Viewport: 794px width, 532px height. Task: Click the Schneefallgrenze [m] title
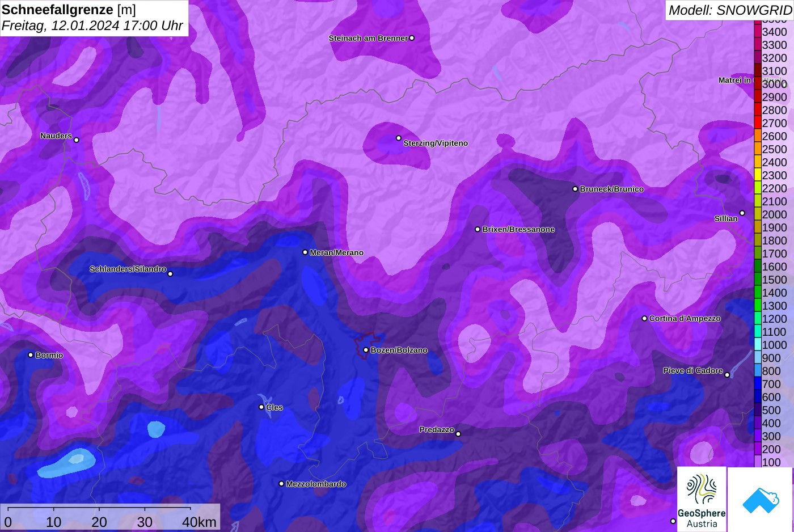69,10
